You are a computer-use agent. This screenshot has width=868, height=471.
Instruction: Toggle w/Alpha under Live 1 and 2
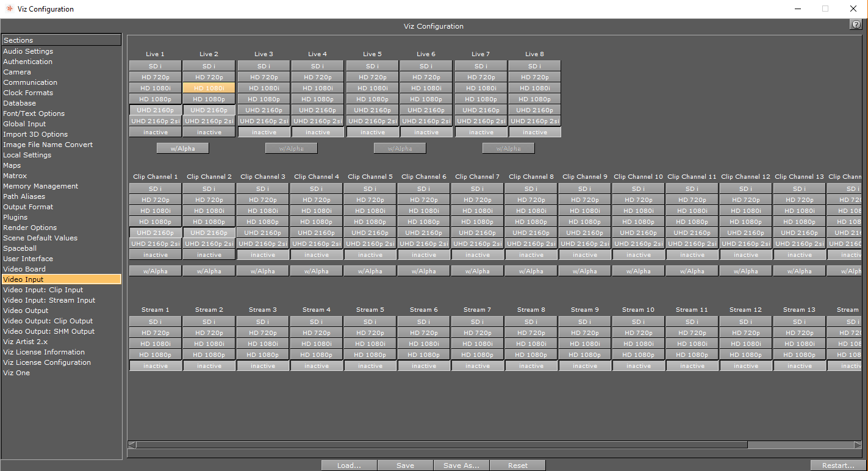point(182,148)
